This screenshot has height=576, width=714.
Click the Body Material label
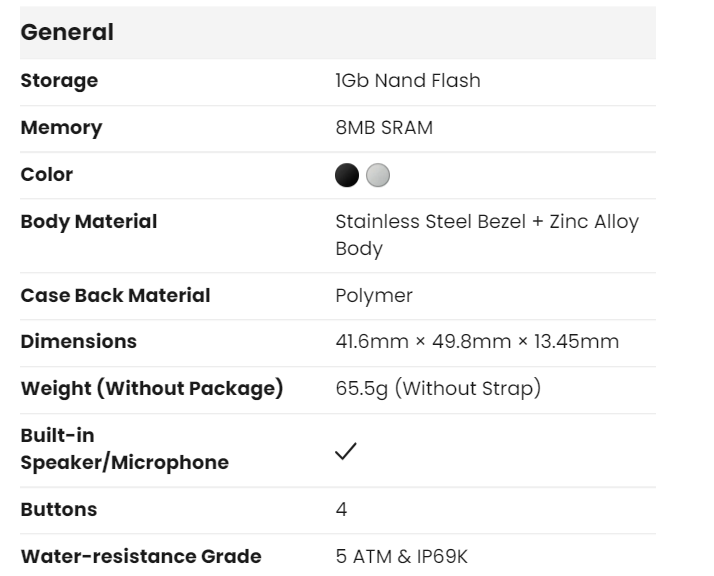tap(89, 222)
